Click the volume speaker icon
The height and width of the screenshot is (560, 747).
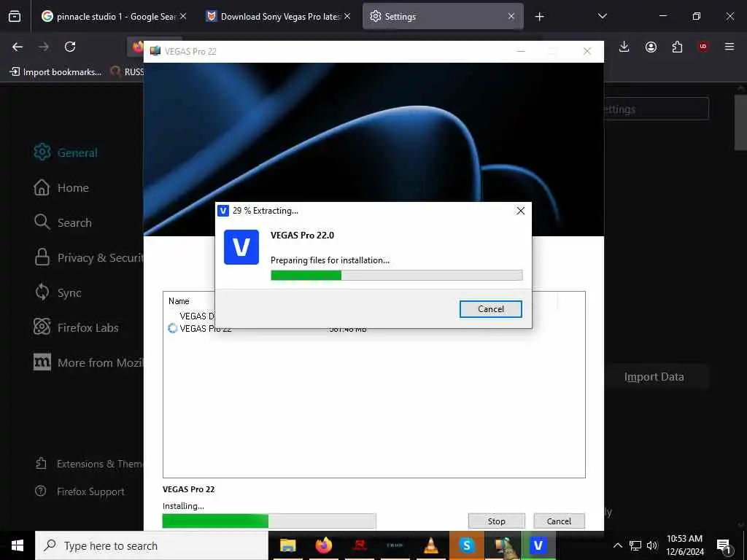click(x=652, y=545)
